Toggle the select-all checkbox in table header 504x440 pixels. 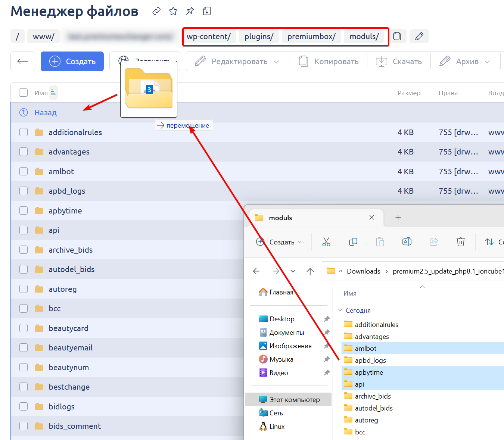point(24,93)
